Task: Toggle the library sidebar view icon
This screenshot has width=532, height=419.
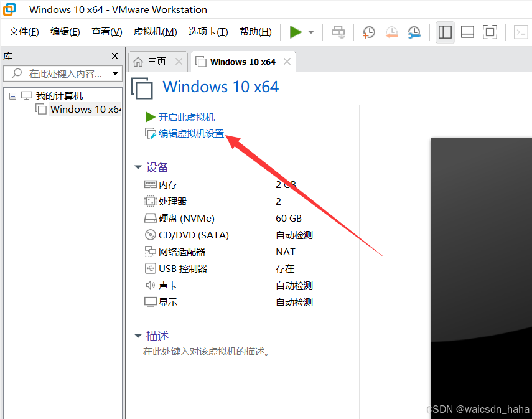Action: click(445, 32)
